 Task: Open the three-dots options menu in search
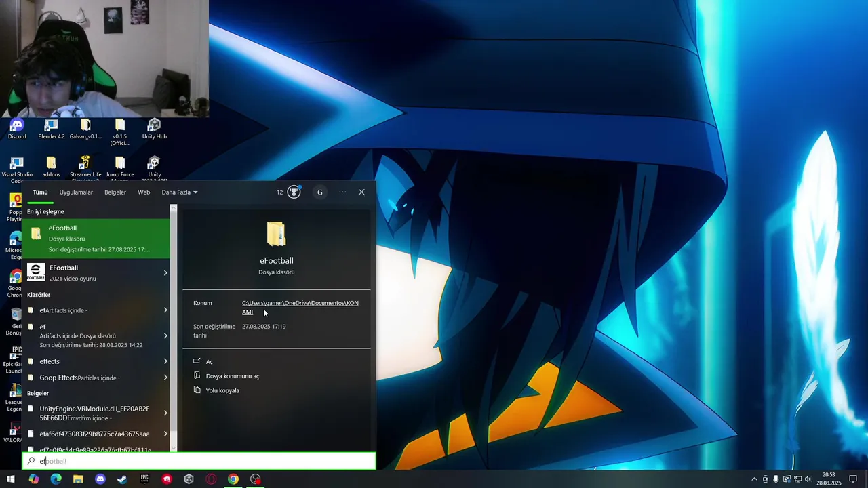pyautogui.click(x=342, y=192)
